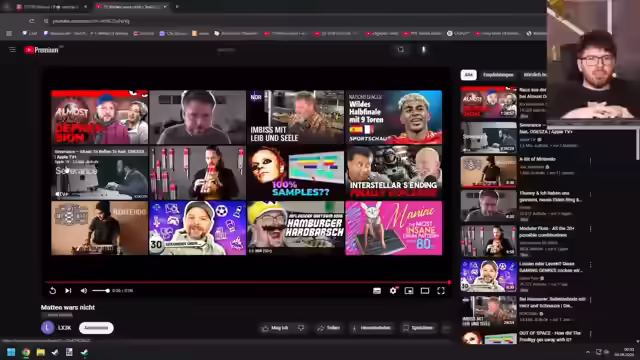The height and width of the screenshot is (360, 640).
Task: Replay the video with the replay icon
Action: (53, 291)
